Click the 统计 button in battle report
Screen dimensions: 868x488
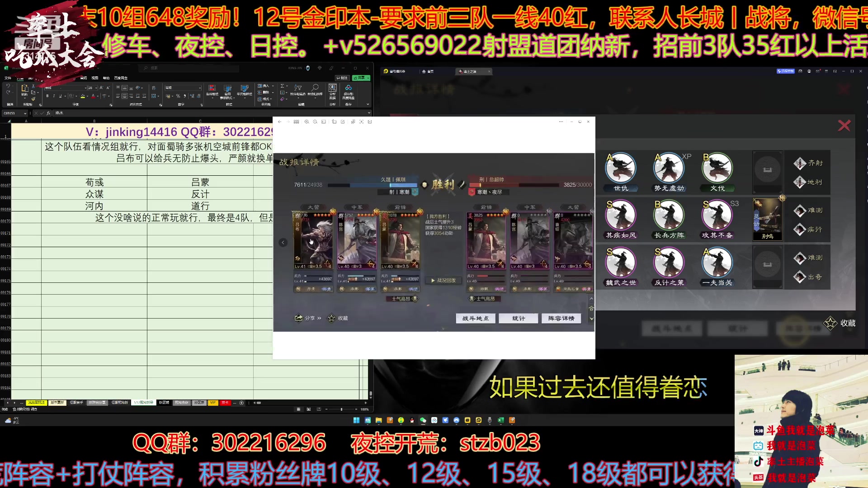pyautogui.click(x=519, y=318)
